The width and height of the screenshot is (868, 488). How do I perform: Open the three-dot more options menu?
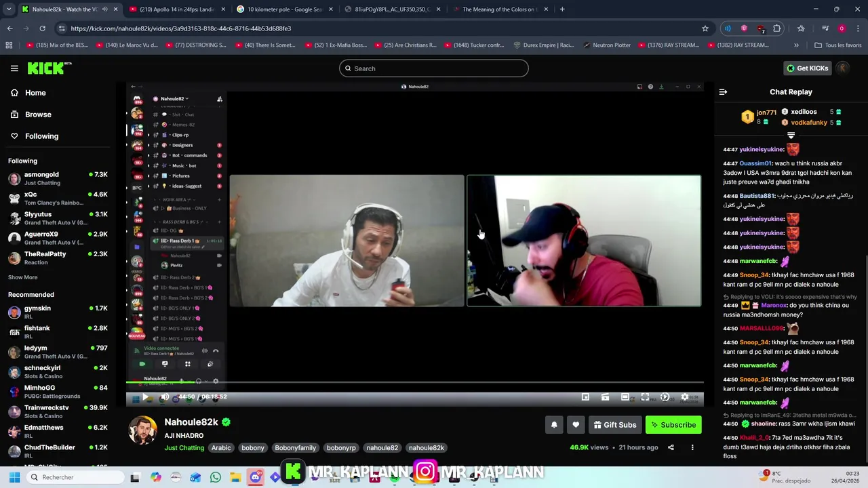692,447
